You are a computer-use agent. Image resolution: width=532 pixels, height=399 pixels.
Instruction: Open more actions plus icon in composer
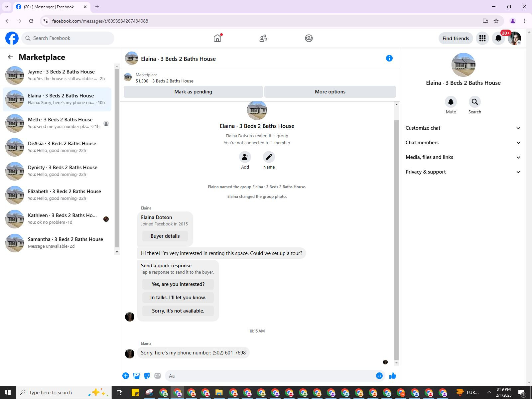(x=126, y=376)
